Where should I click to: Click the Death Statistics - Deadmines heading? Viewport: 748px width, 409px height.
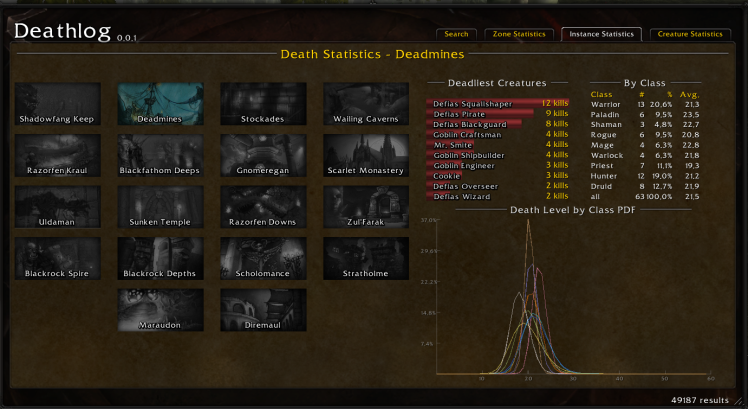[372, 54]
